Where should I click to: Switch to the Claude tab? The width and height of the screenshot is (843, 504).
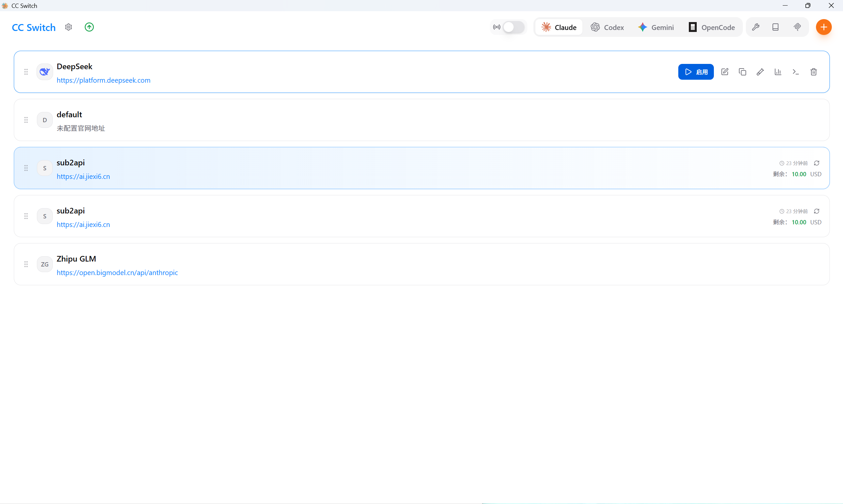click(559, 27)
